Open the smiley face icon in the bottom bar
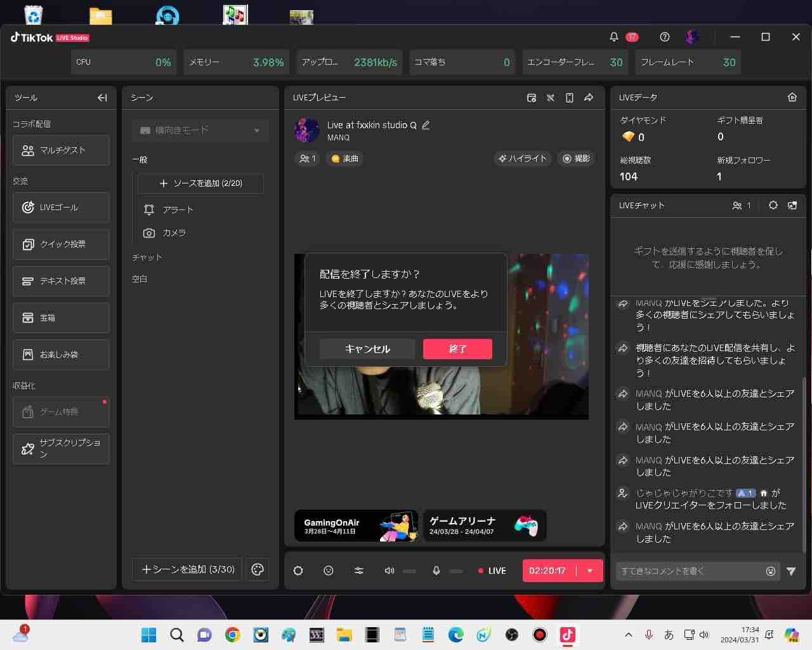The width and height of the screenshot is (812, 650). coord(329,571)
